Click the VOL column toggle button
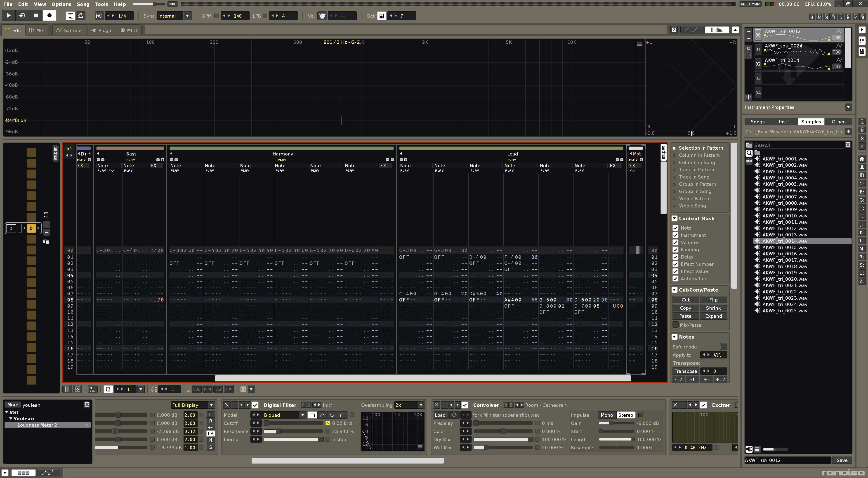This screenshot has height=478, width=868. (x=196, y=389)
